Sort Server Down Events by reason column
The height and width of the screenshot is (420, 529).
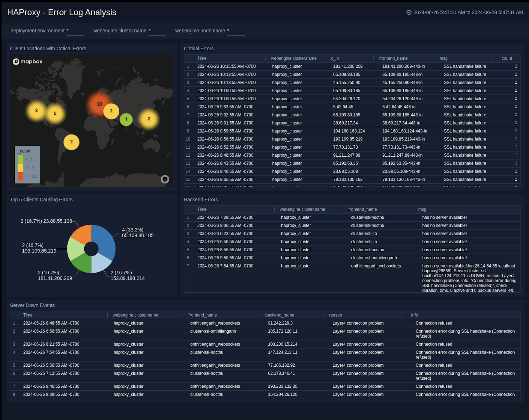[x=335, y=315]
